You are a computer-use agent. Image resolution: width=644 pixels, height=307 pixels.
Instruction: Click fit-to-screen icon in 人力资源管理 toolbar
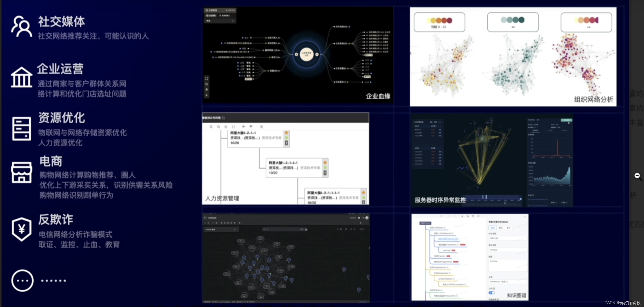pyautogui.click(x=226, y=127)
